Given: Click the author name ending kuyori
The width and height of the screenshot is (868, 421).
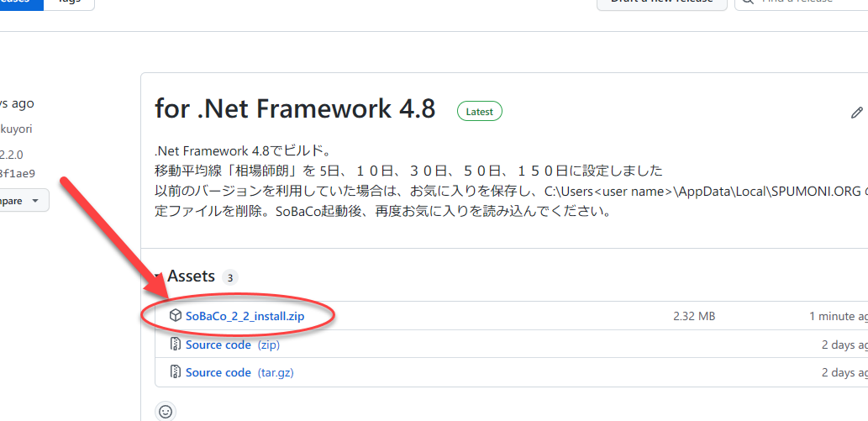Looking at the screenshot, I should coord(16,129).
